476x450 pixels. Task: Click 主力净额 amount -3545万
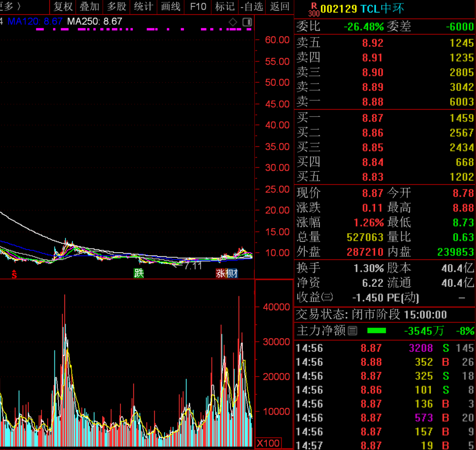coord(424,331)
